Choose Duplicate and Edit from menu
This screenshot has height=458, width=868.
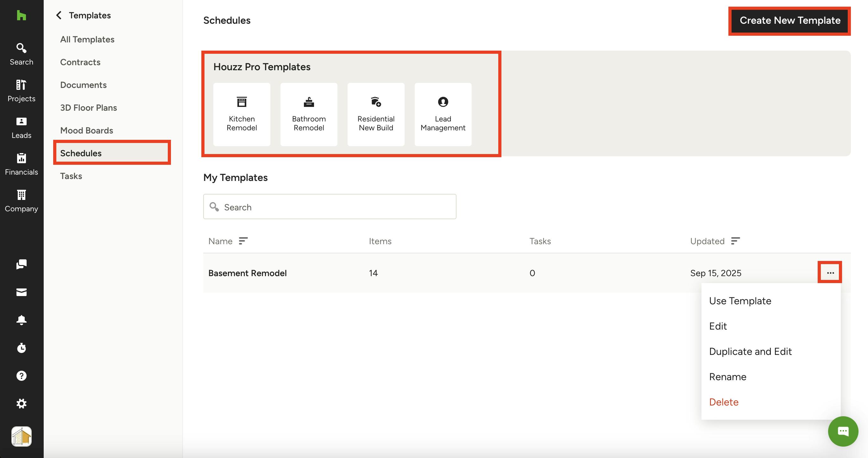coord(750,351)
